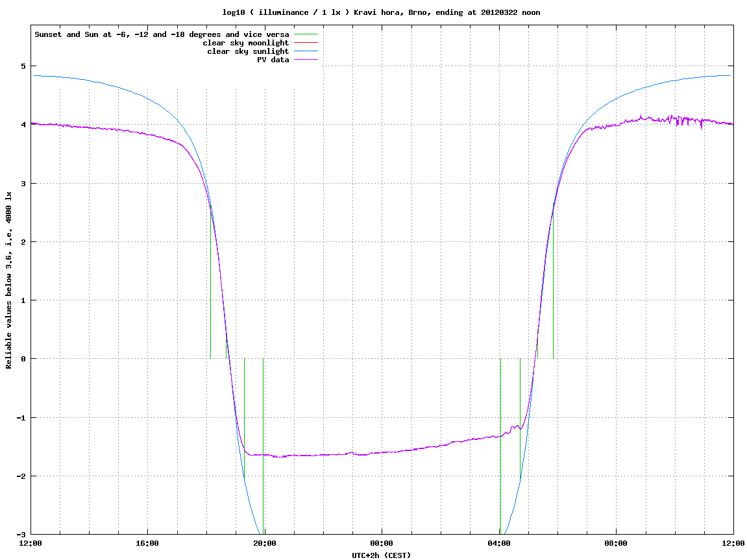Click the magenta PV data legend line sample
Screen dimensions: 747x560
coord(306,60)
